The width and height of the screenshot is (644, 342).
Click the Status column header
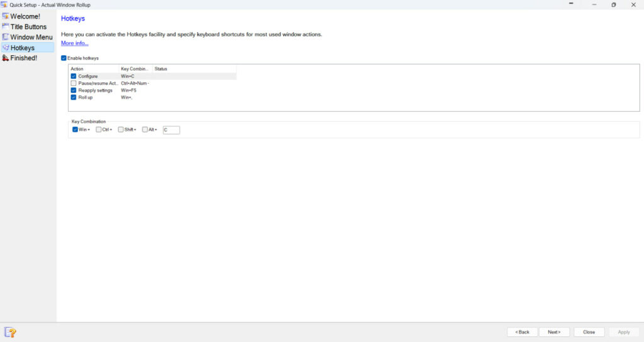pyautogui.click(x=194, y=69)
